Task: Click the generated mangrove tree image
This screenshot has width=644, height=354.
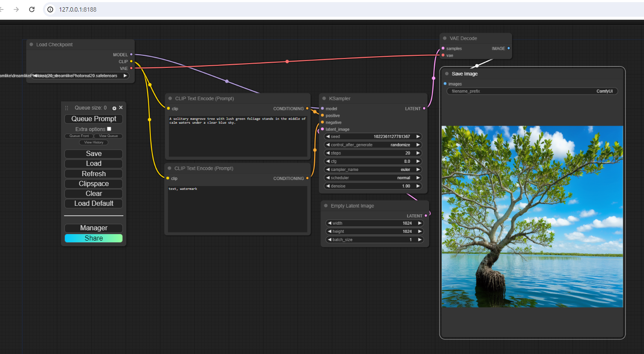Action: pos(532,216)
